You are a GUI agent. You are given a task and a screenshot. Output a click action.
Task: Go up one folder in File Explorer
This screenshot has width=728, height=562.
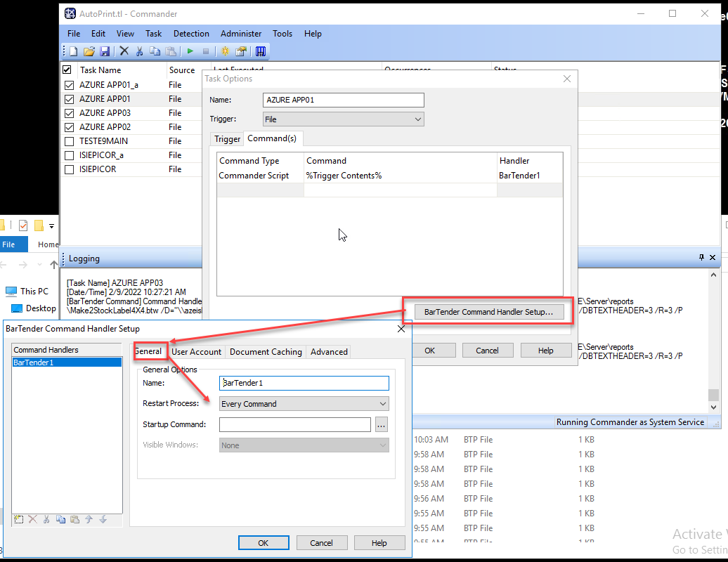coord(54,265)
